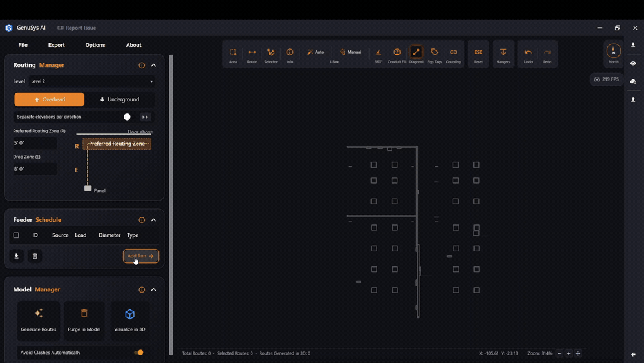Open the Options menu
The width and height of the screenshot is (644, 363).
[95, 45]
